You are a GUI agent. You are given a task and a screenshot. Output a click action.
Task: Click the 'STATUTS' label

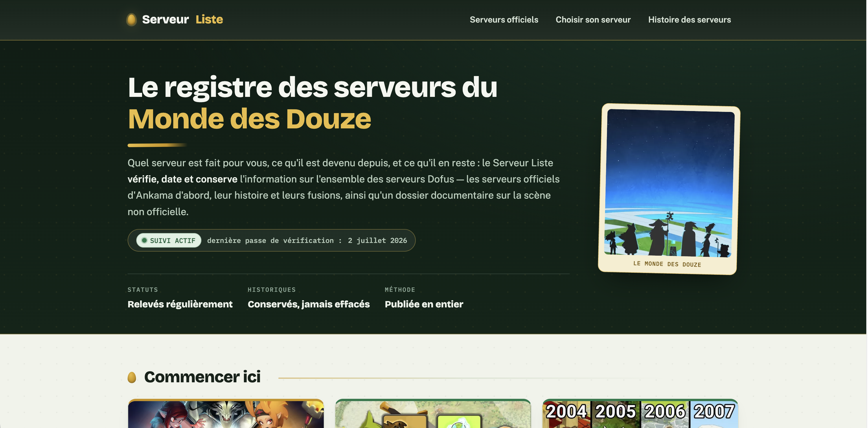143,289
